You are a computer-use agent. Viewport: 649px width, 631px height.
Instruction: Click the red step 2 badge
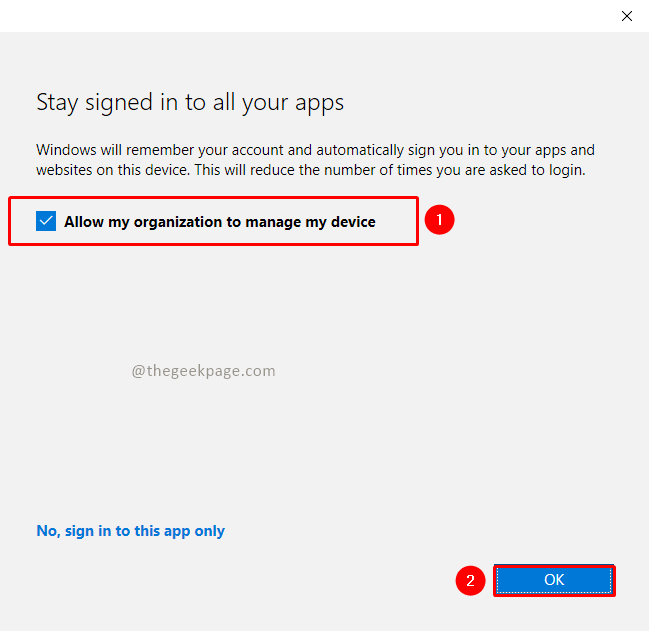point(471,580)
